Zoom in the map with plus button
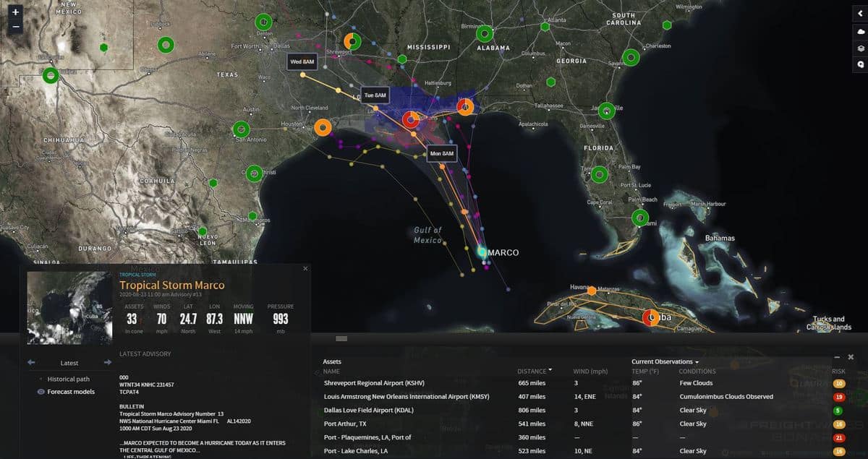The width and height of the screenshot is (868, 459). (x=16, y=12)
